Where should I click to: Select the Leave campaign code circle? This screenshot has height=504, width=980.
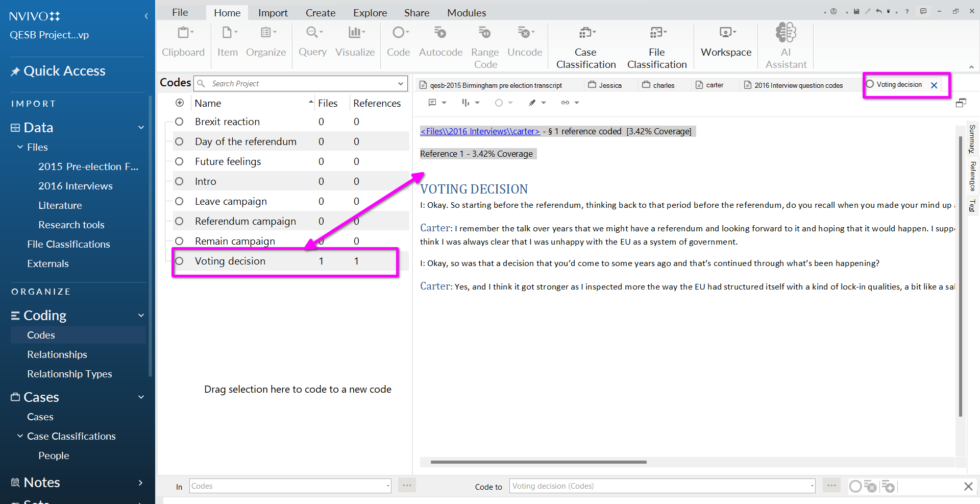(x=179, y=201)
